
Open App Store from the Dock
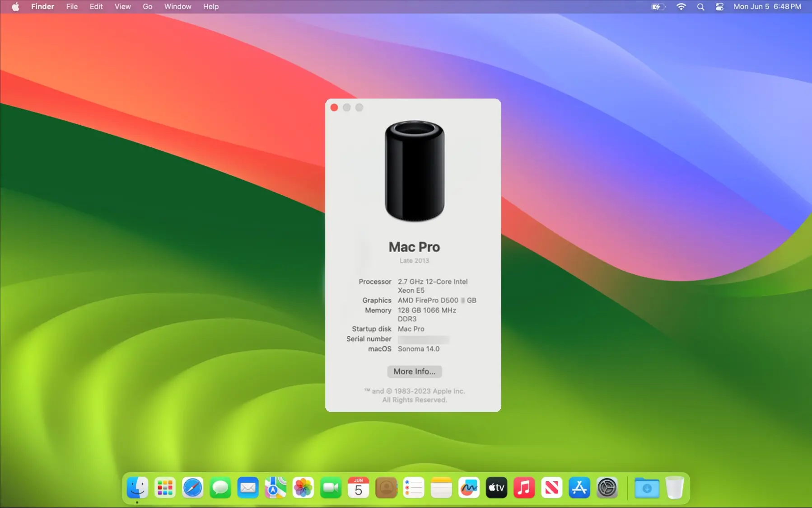tap(579, 488)
